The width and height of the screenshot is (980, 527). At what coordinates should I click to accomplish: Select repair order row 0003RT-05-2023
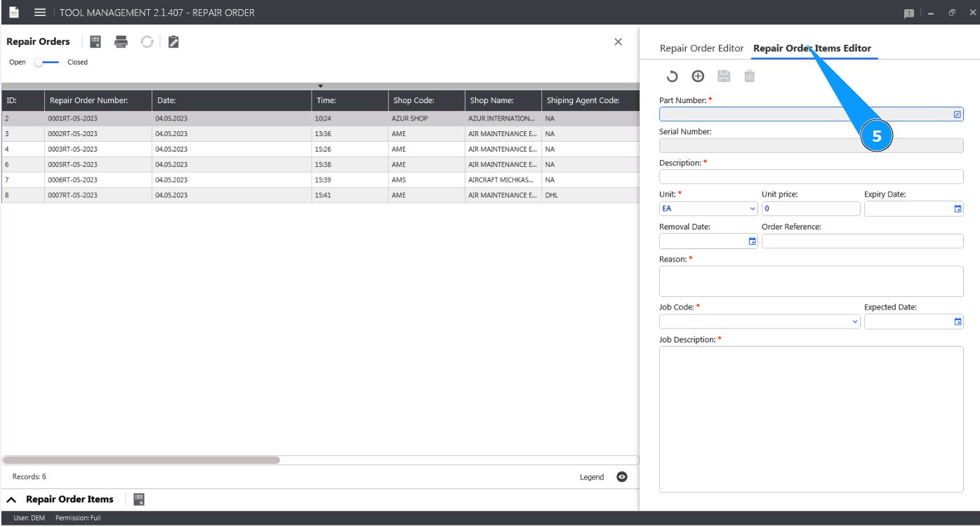pos(73,149)
